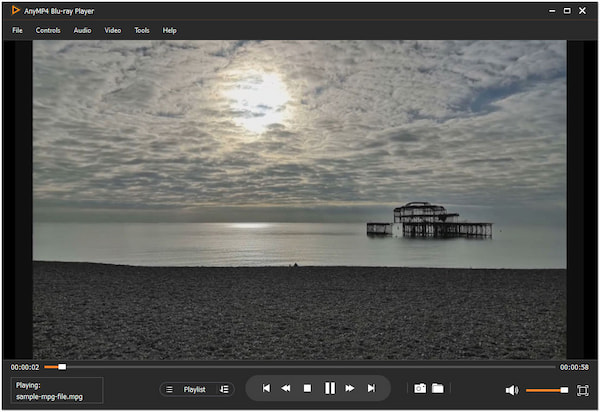Open the File menu
This screenshot has width=600, height=412.
[17, 30]
